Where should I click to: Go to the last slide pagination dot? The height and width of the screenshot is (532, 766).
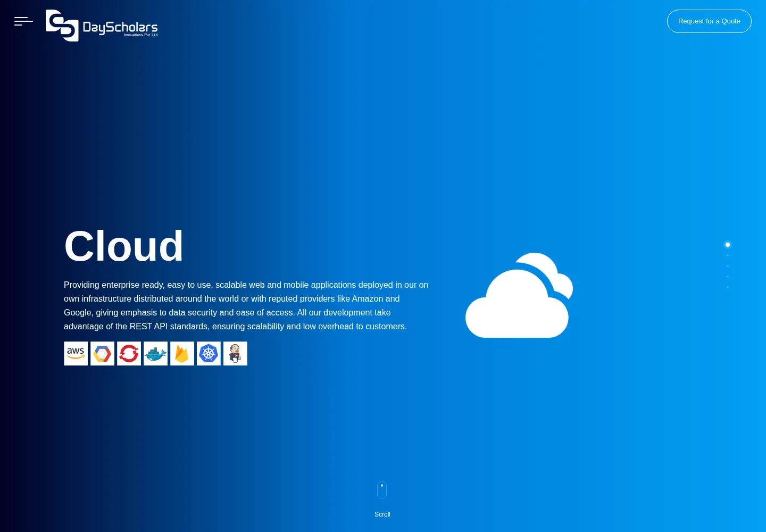click(x=728, y=287)
